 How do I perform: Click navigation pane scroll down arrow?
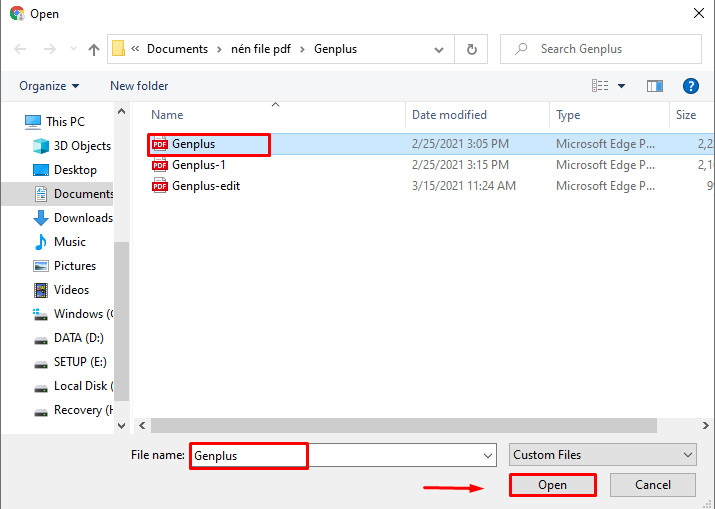[x=121, y=426]
